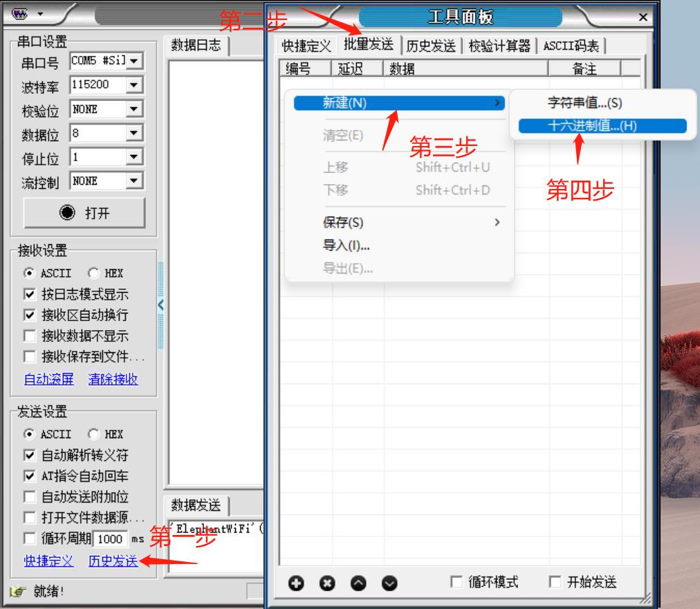Click the move down arrow icon
This screenshot has height=609, width=700.
tap(389, 583)
